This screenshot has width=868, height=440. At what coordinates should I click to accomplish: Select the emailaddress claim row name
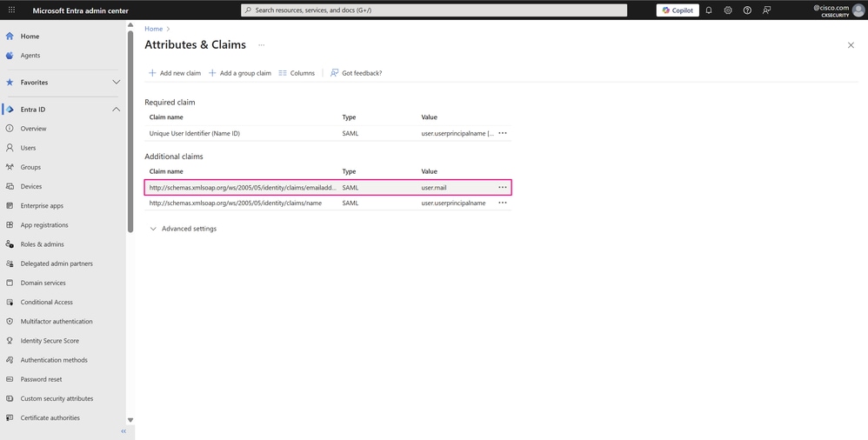coord(243,188)
